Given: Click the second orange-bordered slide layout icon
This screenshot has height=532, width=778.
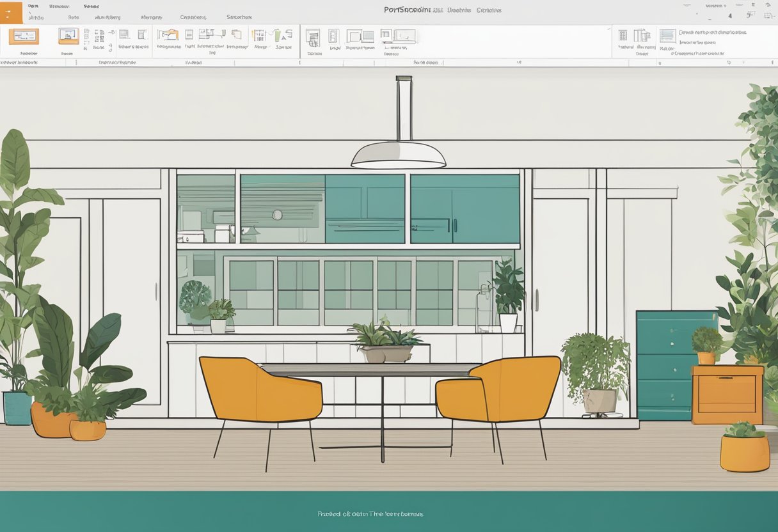Looking at the screenshot, I should coord(68,36).
